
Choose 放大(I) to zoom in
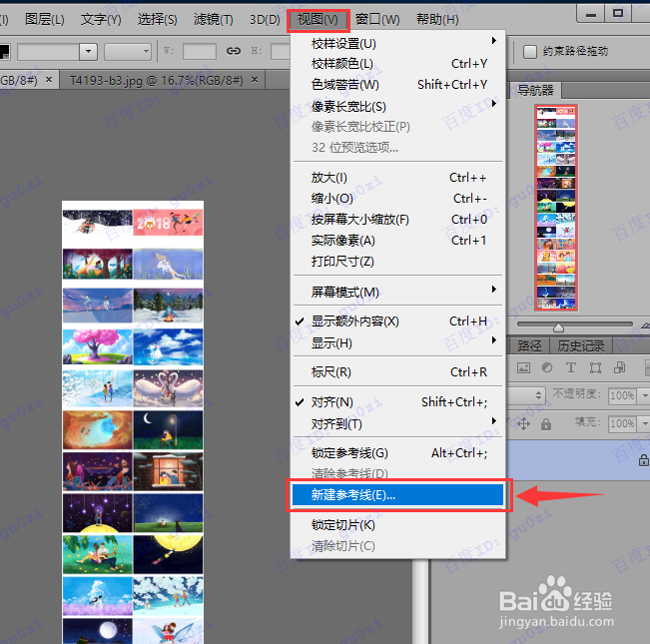click(x=398, y=178)
